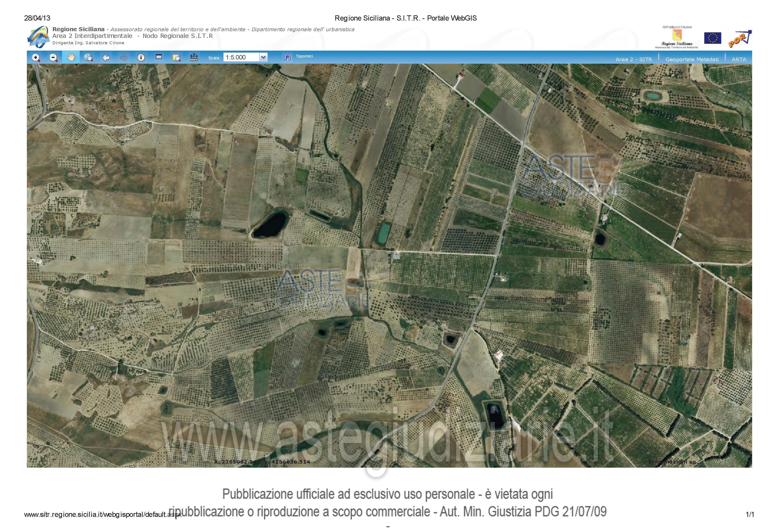
Task: Open the Toponimi search
Action: pos(304,56)
